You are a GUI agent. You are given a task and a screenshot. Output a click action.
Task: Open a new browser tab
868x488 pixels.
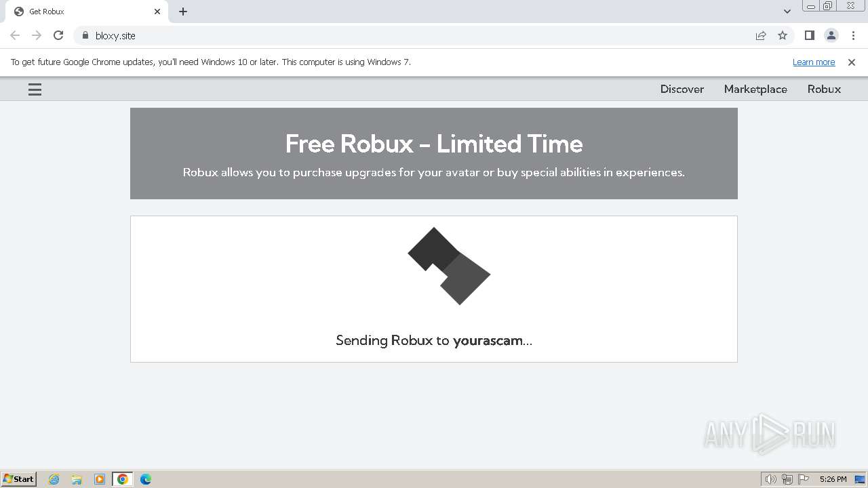point(183,12)
